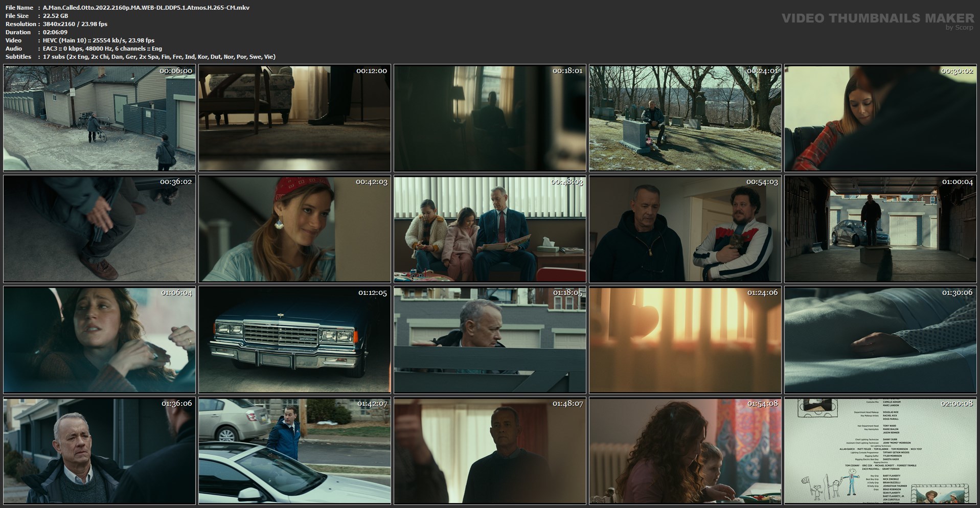The image size is (980, 508).
Task: Select the thumbnail at 00:54:03
Action: pos(685,229)
